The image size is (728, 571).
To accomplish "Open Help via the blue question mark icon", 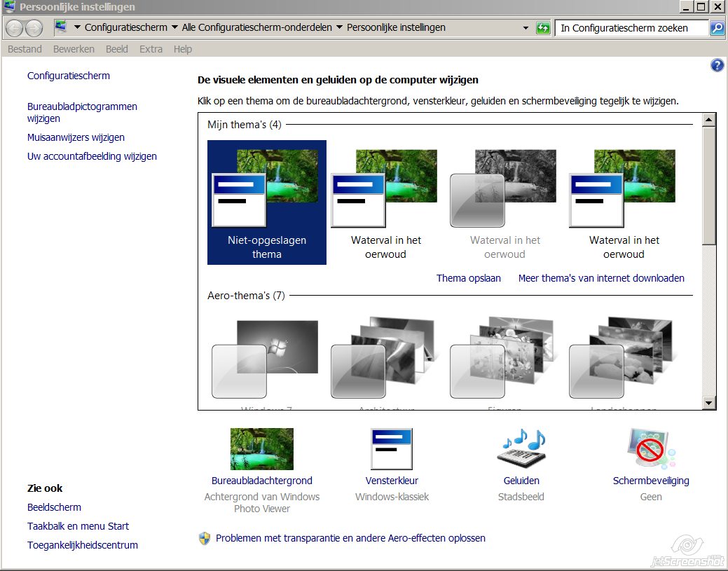I will pos(717,65).
